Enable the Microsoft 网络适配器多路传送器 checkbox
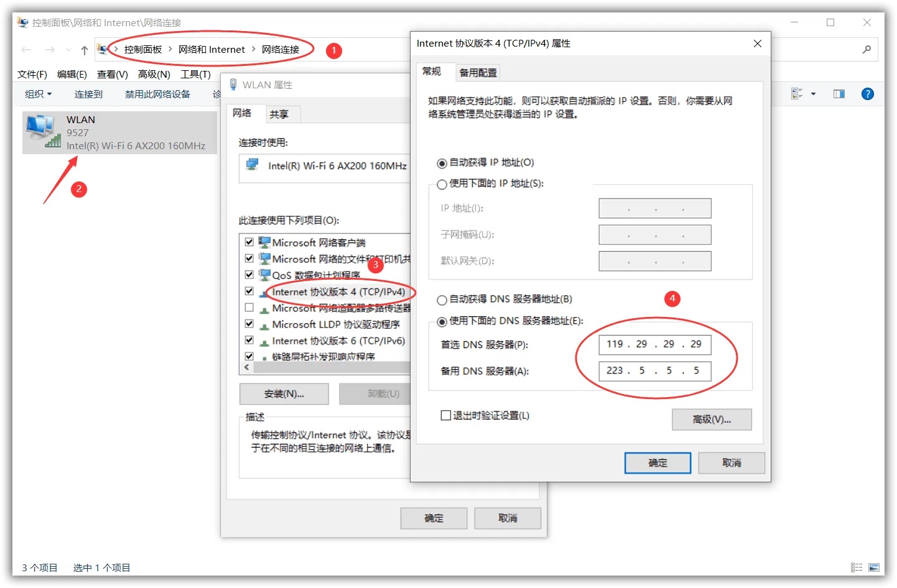 pos(249,307)
